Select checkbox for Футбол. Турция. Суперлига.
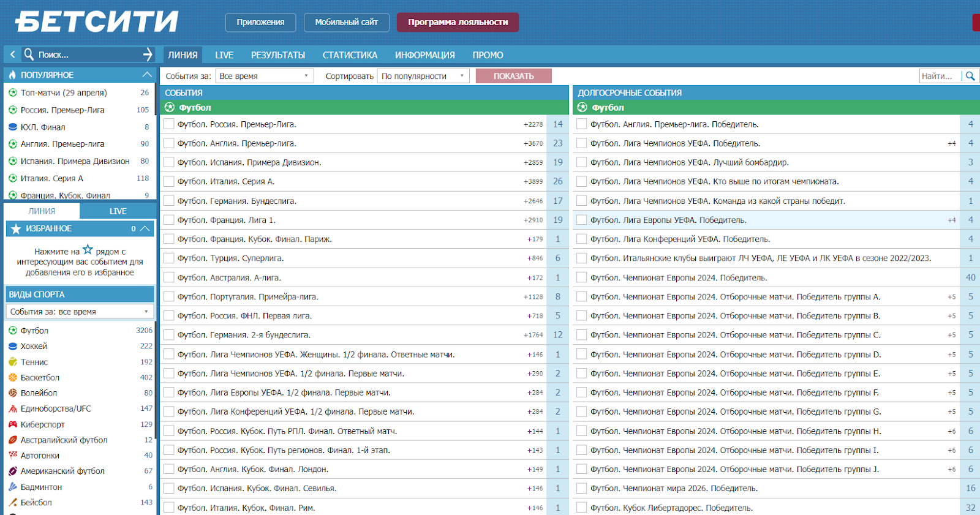The width and height of the screenshot is (980, 515). pyautogui.click(x=169, y=258)
